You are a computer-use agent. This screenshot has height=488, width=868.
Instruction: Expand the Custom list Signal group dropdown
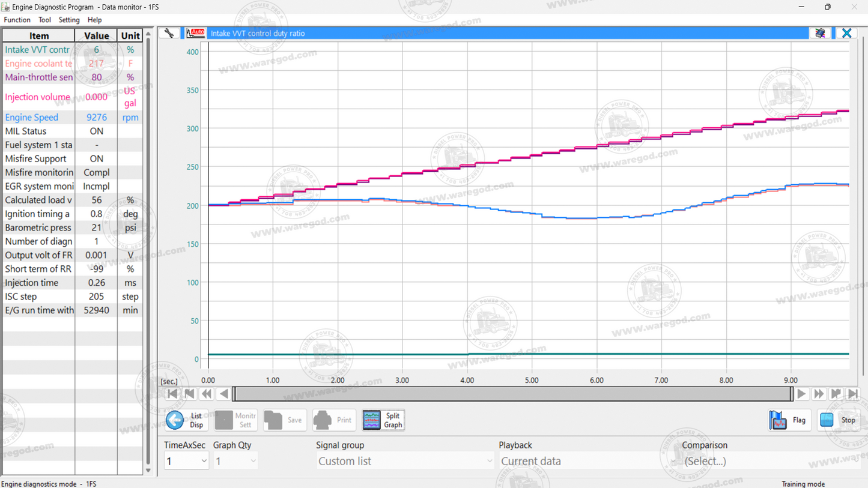[404, 460]
